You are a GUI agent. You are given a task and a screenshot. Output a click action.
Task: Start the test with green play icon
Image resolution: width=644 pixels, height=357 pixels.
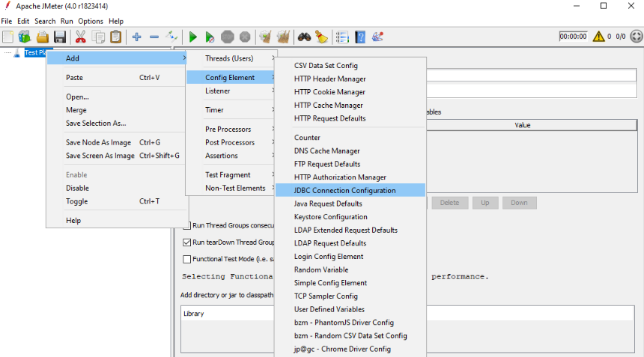coord(192,37)
